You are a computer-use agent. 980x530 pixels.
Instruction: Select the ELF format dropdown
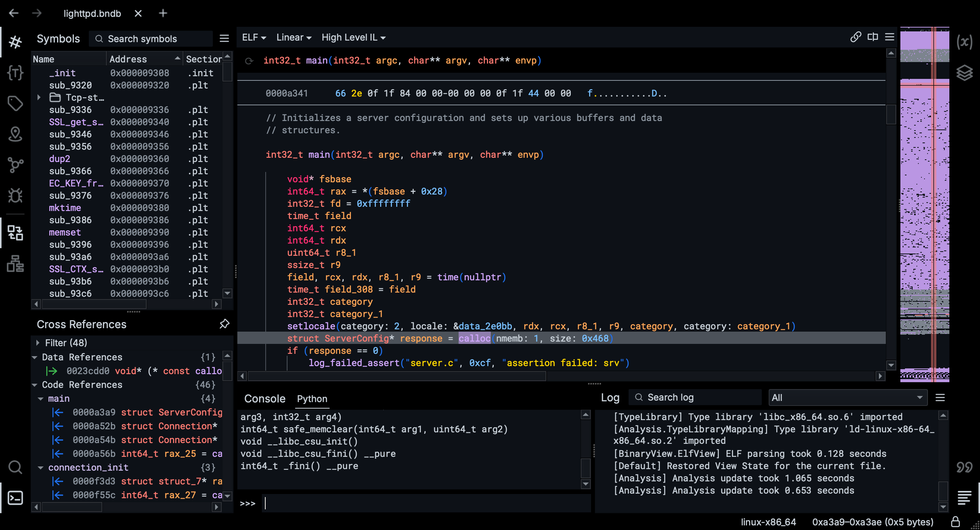[x=254, y=37]
